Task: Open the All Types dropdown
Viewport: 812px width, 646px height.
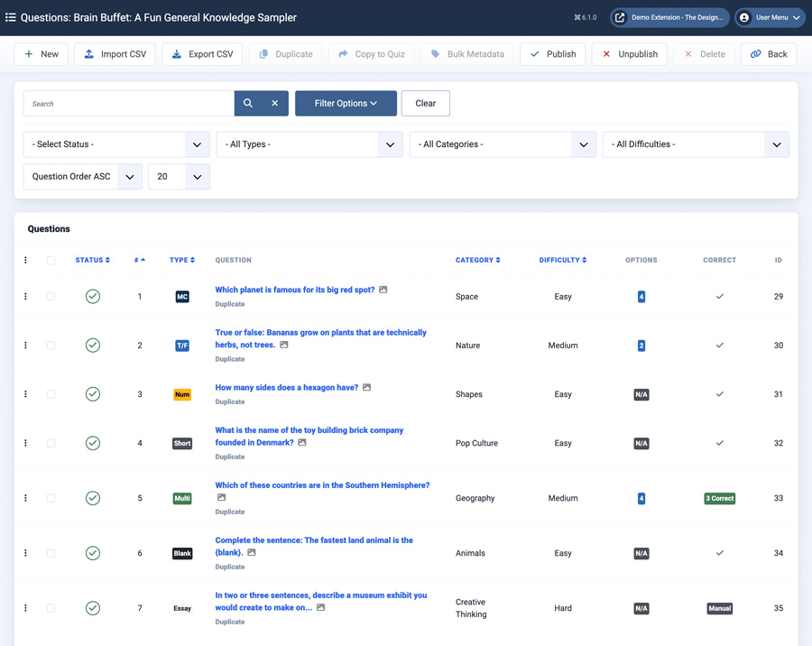Action: pos(309,144)
